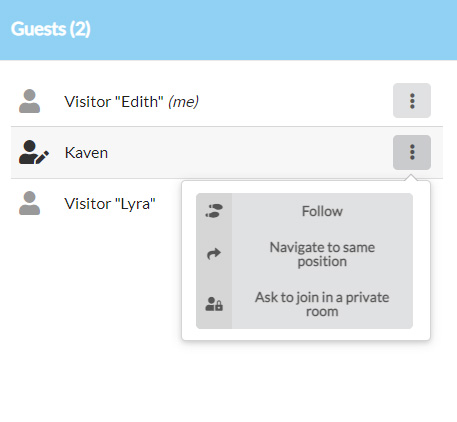Click the Guests (2) panel header
Viewport: 457px width, 422px height.
[51, 29]
